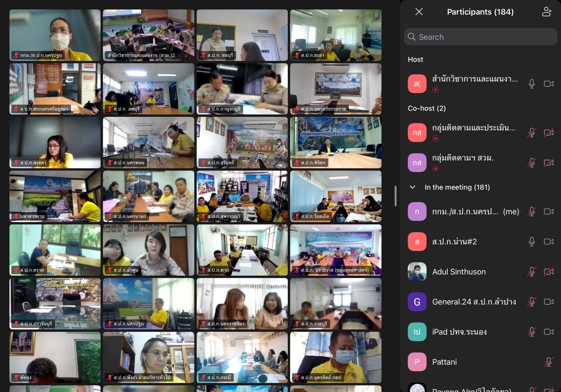Viewport: 561px width, 392px height.
Task: Focus the participant Search field
Action: 480,37
